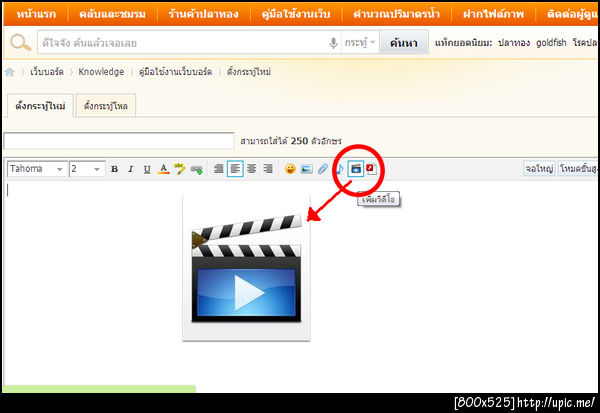Viewport: 600px width, 413px height.
Task: Click the ค้นหา search button
Action: (404, 42)
